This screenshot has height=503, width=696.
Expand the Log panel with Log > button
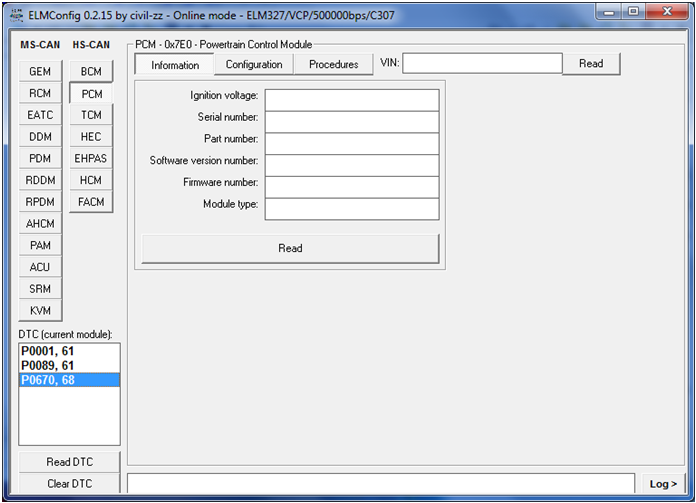pyautogui.click(x=662, y=484)
